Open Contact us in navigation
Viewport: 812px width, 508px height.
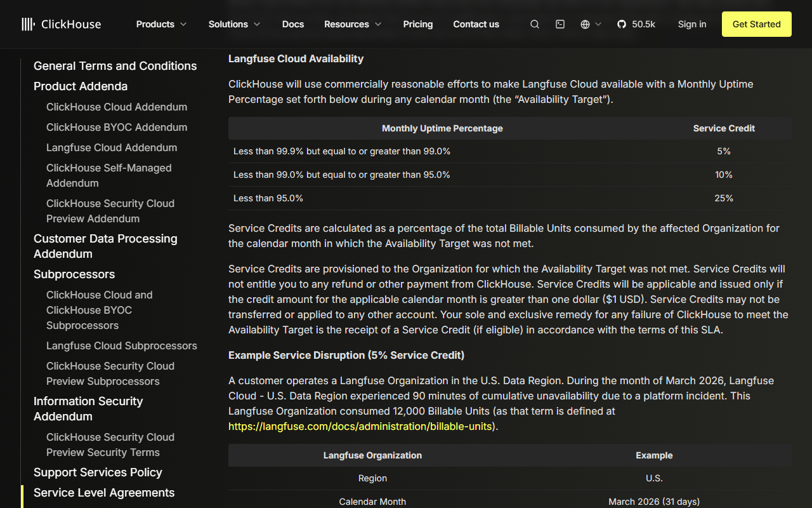[476, 24]
